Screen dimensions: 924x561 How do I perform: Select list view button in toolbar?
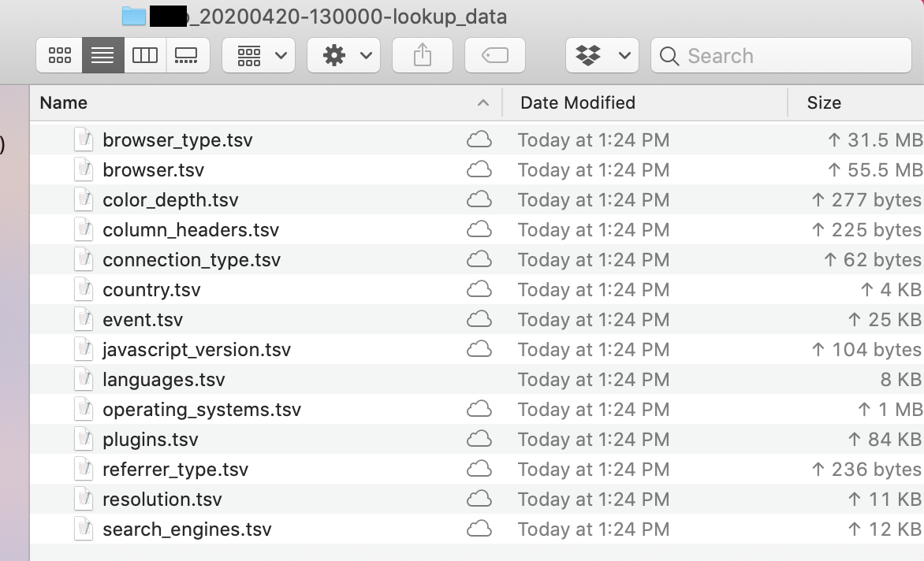click(102, 55)
